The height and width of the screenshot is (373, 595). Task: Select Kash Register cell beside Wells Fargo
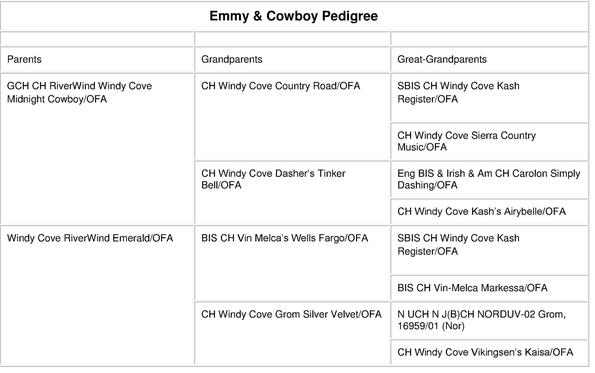point(458,244)
